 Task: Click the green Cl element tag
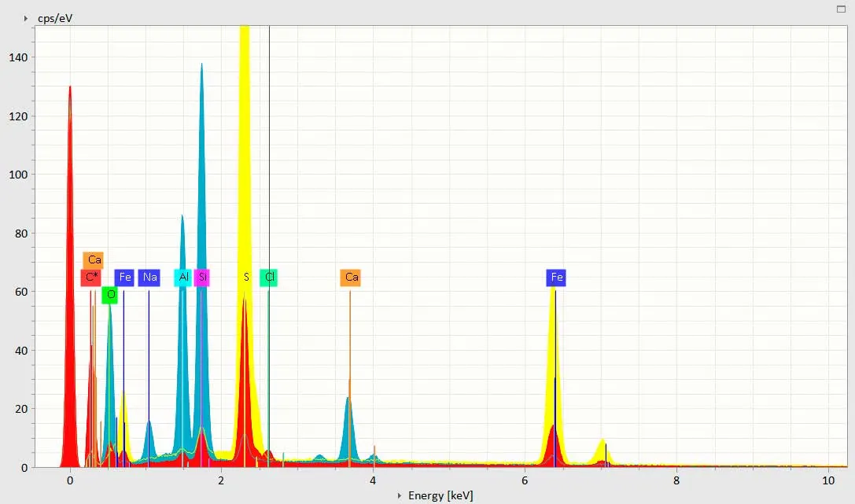269,278
